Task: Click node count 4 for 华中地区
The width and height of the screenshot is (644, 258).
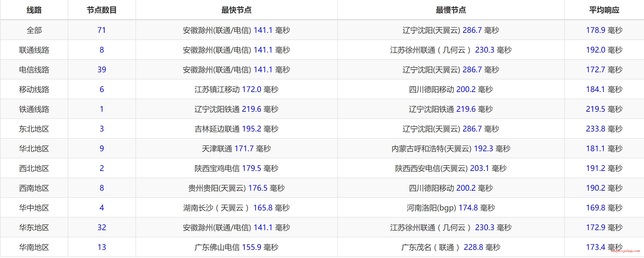Action: click(102, 208)
